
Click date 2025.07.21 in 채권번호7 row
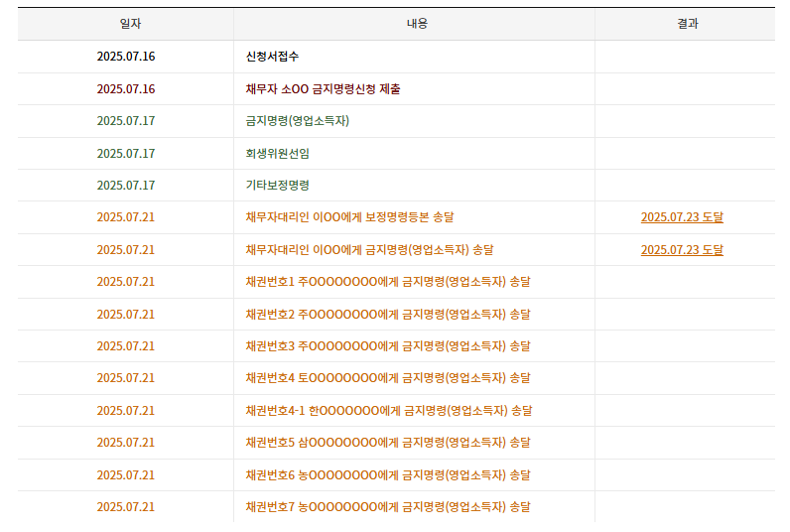coord(126,507)
